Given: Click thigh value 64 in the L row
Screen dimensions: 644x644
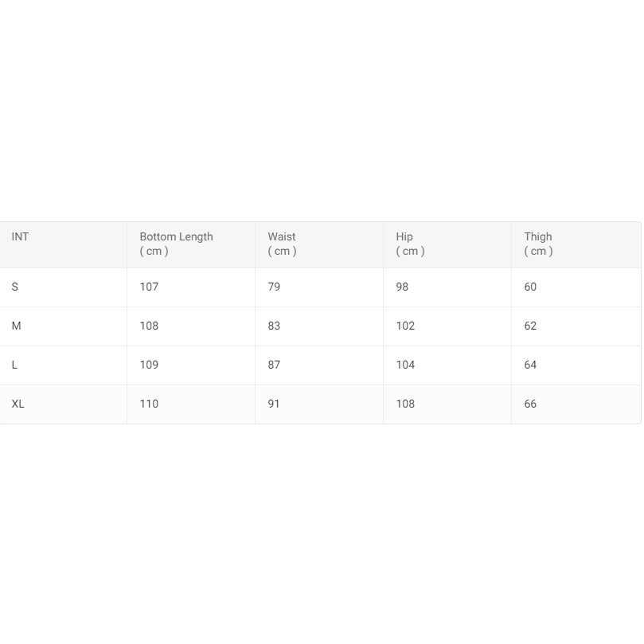Looking at the screenshot, I should [x=530, y=365].
